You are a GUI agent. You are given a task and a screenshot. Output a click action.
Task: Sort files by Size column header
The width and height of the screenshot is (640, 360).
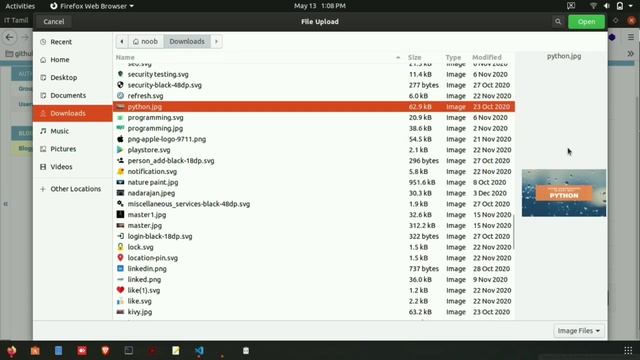tap(414, 57)
